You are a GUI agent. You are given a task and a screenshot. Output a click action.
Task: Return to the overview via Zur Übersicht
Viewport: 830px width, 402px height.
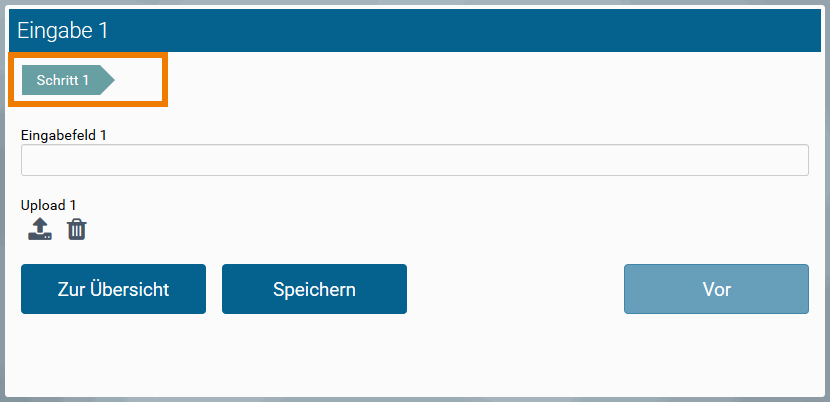coord(113,289)
